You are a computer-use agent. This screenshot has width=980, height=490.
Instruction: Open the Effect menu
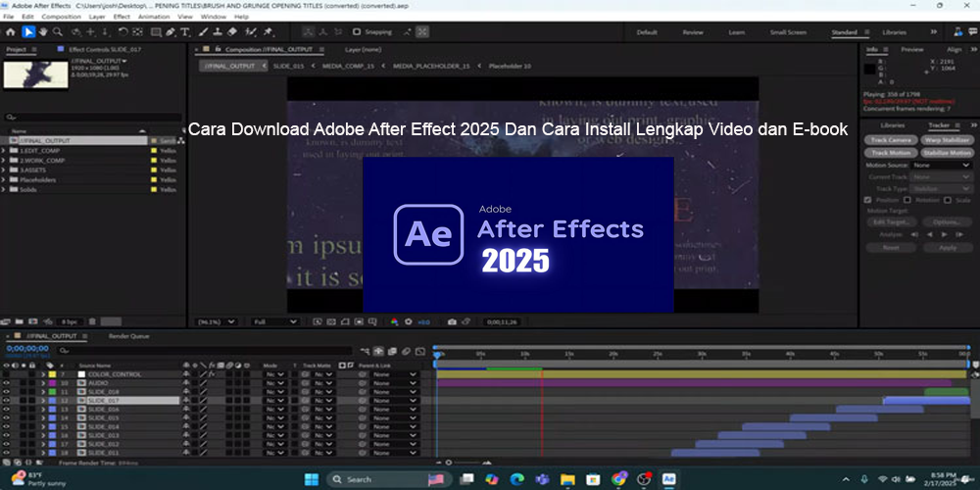[x=122, y=17]
